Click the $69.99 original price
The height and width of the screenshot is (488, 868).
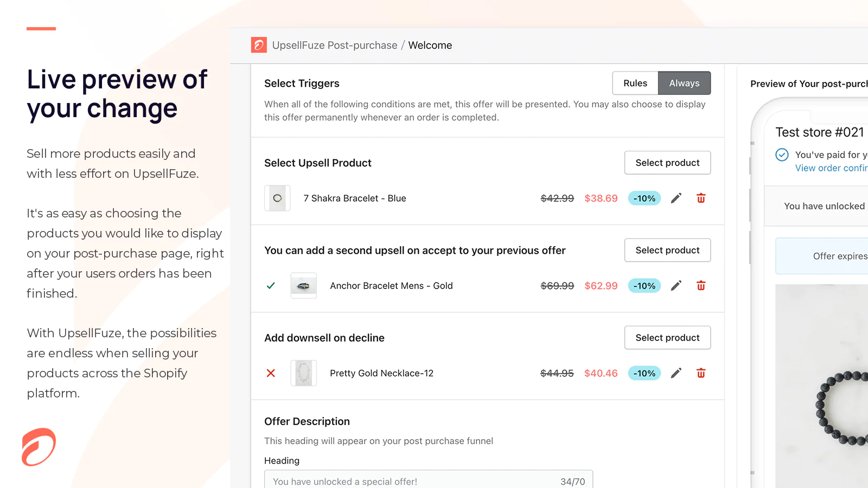click(x=557, y=286)
